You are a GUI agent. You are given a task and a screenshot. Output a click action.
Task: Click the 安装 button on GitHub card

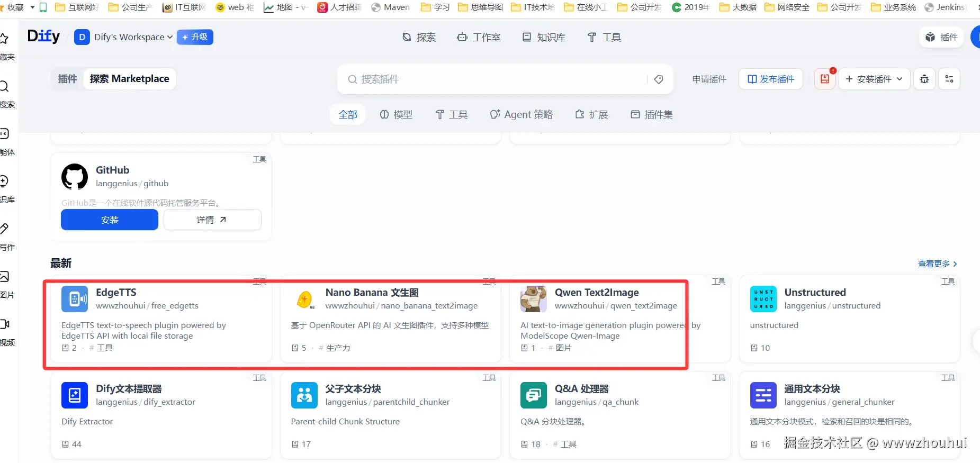pos(110,220)
